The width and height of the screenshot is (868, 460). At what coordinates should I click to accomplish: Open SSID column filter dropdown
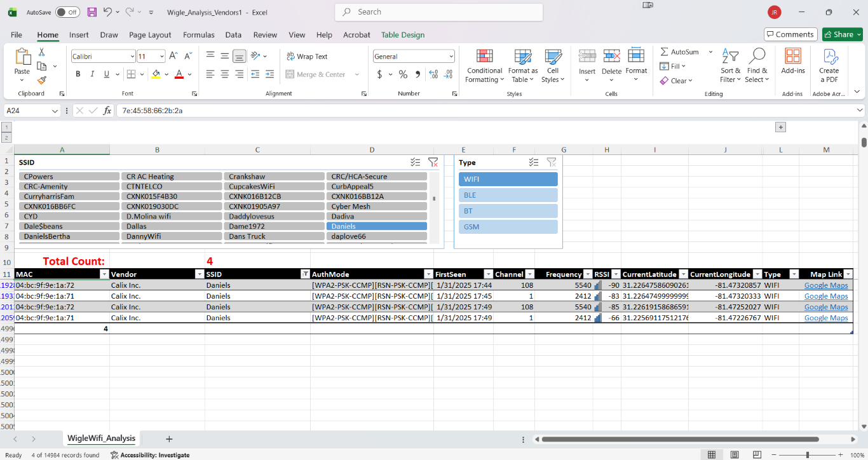(304, 274)
